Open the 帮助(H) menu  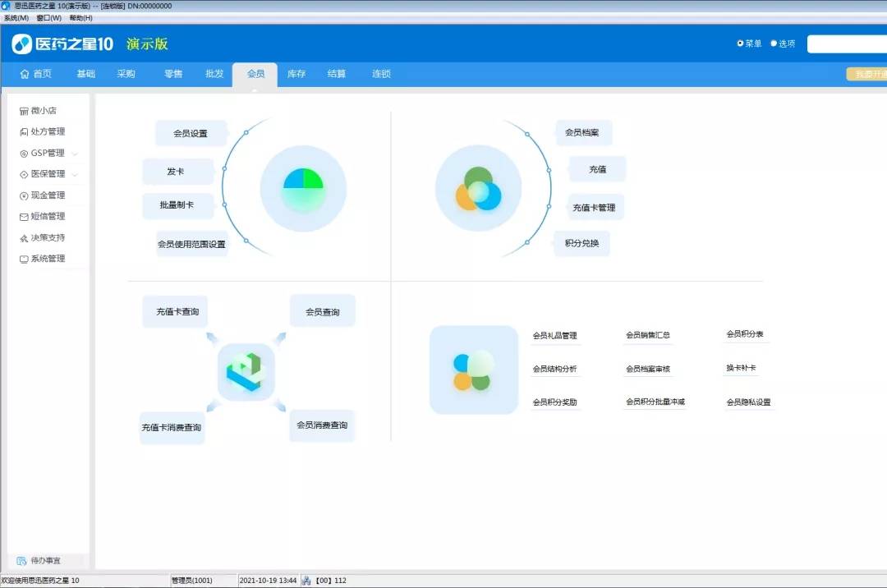tap(80, 18)
